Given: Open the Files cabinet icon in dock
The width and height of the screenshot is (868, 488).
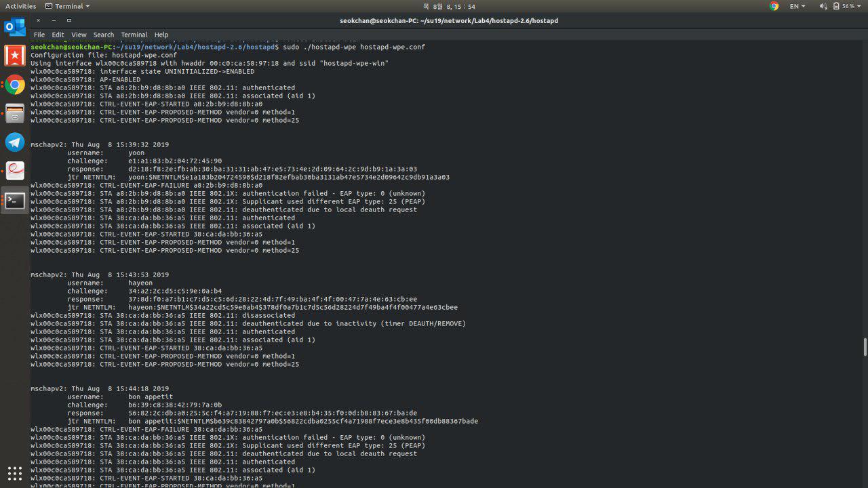Looking at the screenshot, I should click(x=15, y=113).
